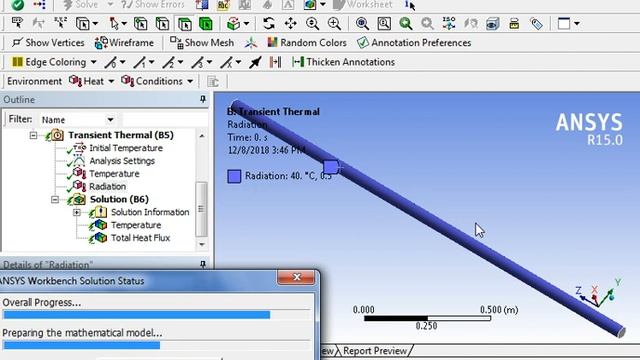
Task: Select Temperature boundary condition under Transient Thermal
Action: point(114,173)
